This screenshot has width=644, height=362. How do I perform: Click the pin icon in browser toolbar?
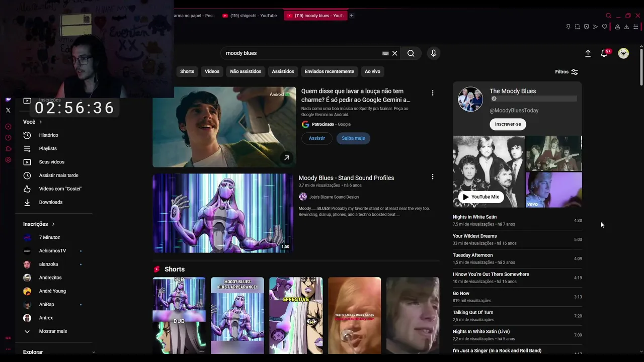click(568, 27)
